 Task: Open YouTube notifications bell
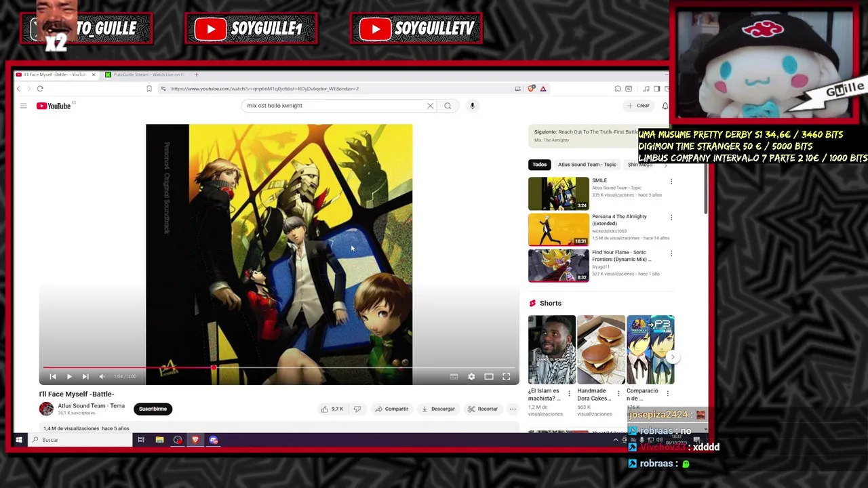[665, 106]
